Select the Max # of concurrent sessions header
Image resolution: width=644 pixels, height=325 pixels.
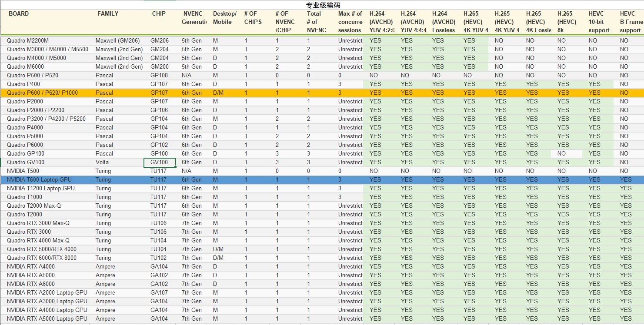coord(347,22)
